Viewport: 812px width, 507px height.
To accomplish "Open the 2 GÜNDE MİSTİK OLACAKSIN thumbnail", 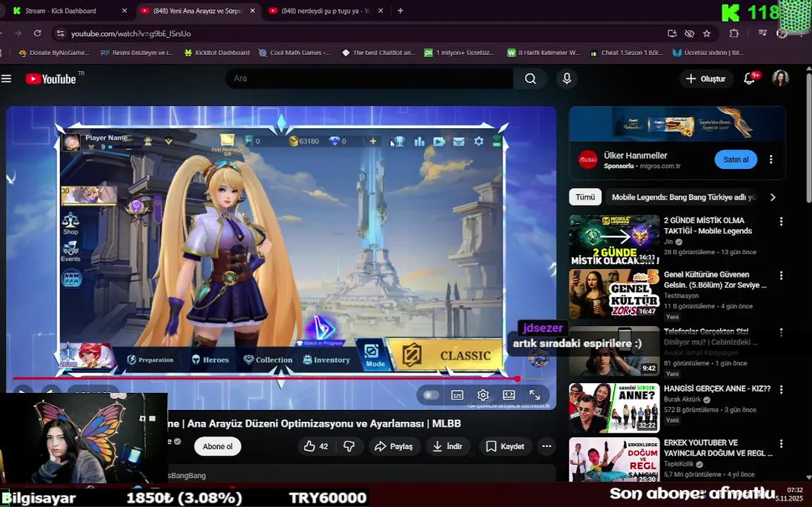I will [614, 240].
